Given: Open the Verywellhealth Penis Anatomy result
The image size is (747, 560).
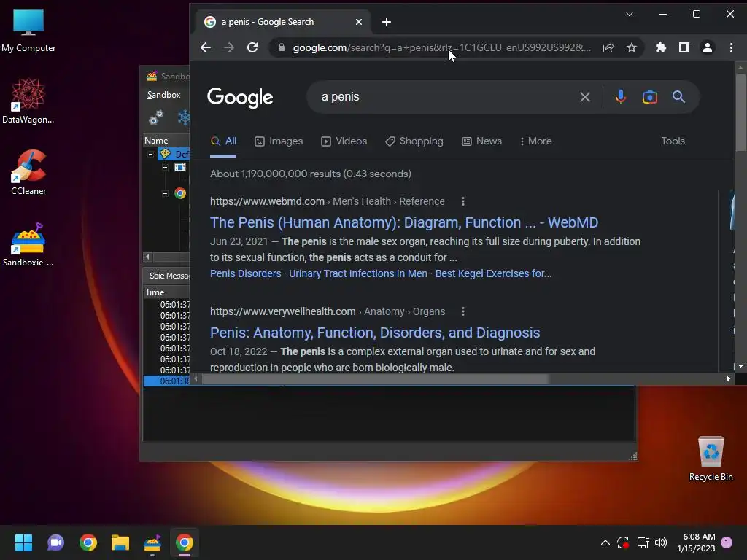Looking at the screenshot, I should [375, 332].
